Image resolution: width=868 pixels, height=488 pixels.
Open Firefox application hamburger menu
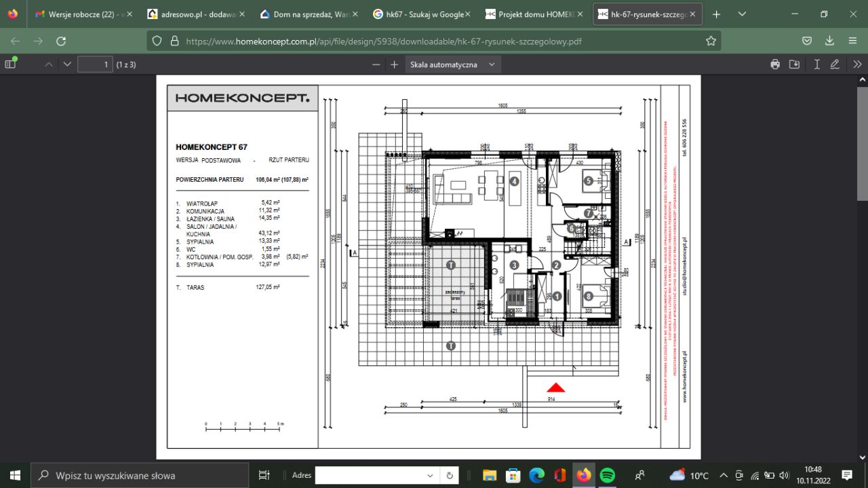(x=852, y=41)
